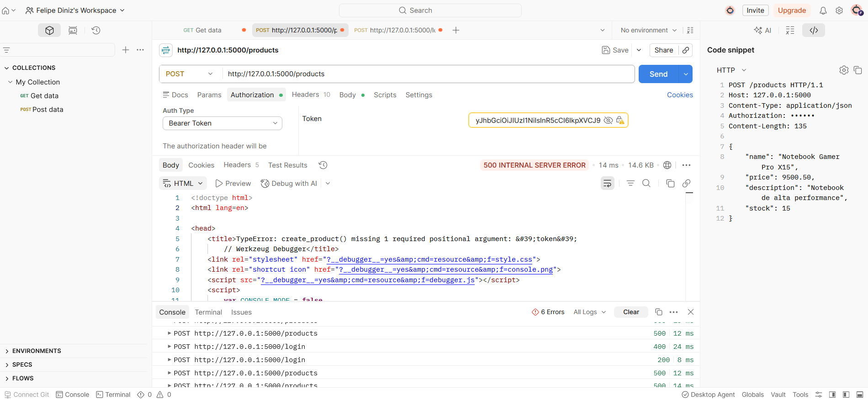Focus the top Search bar
The width and height of the screenshot is (868, 400).
pyautogui.click(x=430, y=11)
